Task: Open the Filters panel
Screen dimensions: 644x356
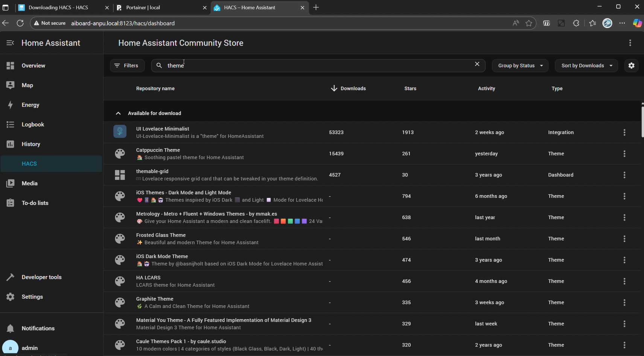Action: (x=127, y=65)
